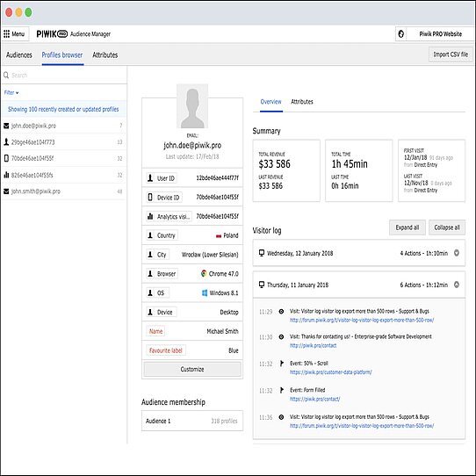Viewport: 476px width, 476px height.
Task: Click the site icon beside Piwik PRO Website
Action: point(401,34)
